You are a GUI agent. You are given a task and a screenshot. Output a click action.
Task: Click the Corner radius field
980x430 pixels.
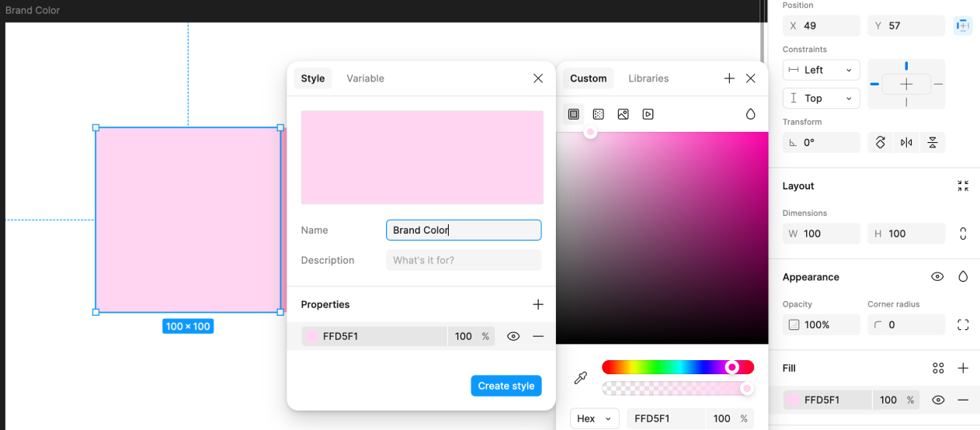tap(906, 324)
